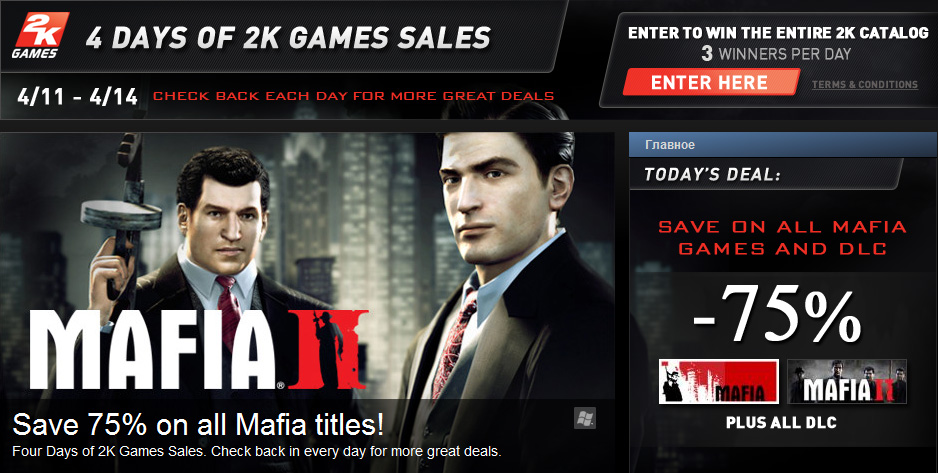Click the red II emblem with gangster silhouette
Viewport: 938px width, 473px height.
(x=328, y=350)
